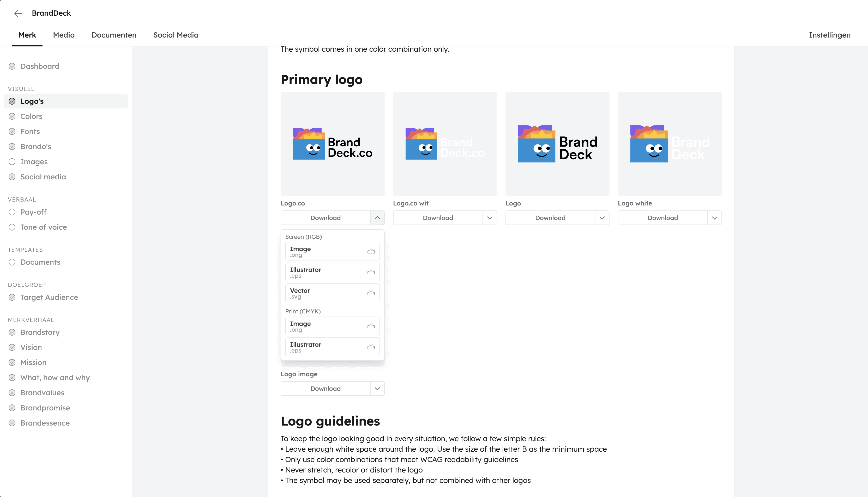Toggle the Images completion circle
868x497 pixels.
[x=12, y=162]
